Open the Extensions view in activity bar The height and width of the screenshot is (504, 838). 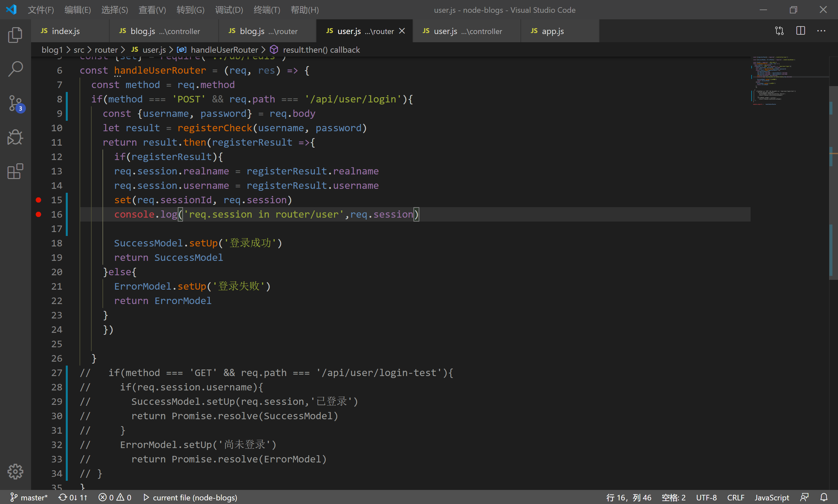[x=15, y=171]
